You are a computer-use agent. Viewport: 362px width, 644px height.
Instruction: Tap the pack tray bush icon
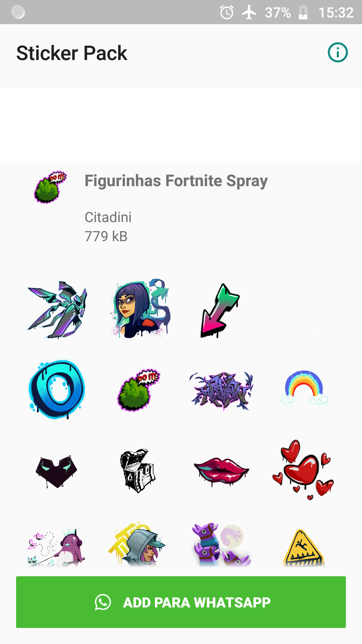coord(50,187)
